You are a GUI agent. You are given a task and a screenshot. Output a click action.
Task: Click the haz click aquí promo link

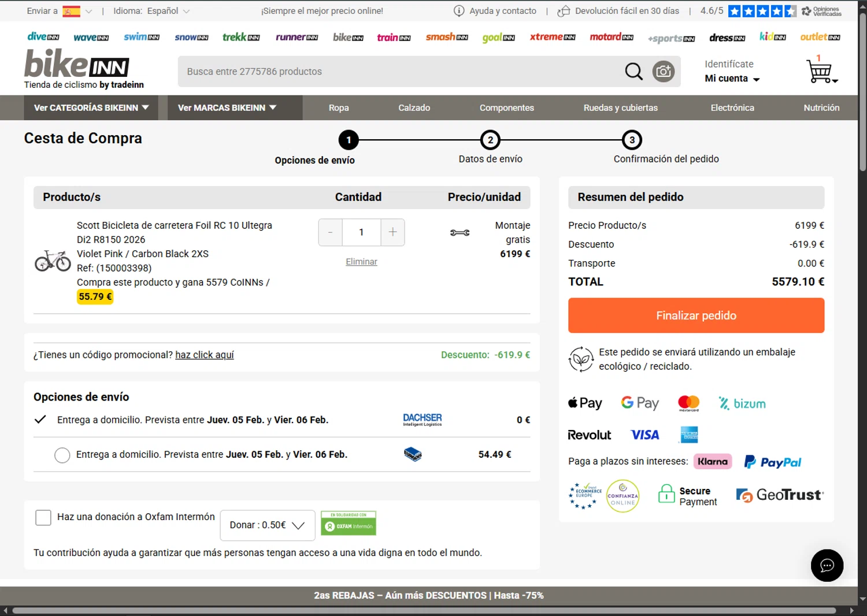tap(205, 355)
